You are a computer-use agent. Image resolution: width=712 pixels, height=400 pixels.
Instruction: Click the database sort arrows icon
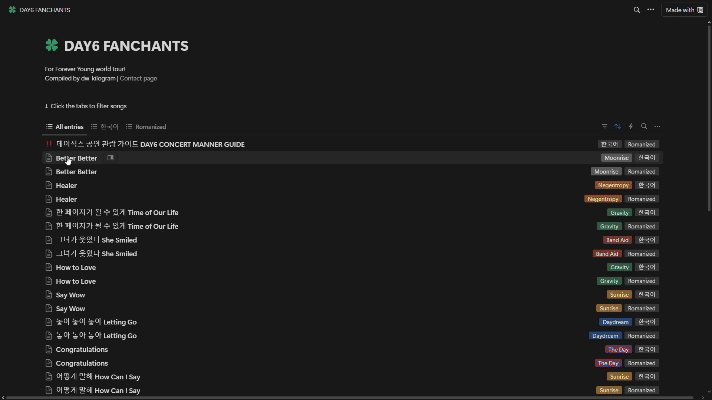coord(617,127)
